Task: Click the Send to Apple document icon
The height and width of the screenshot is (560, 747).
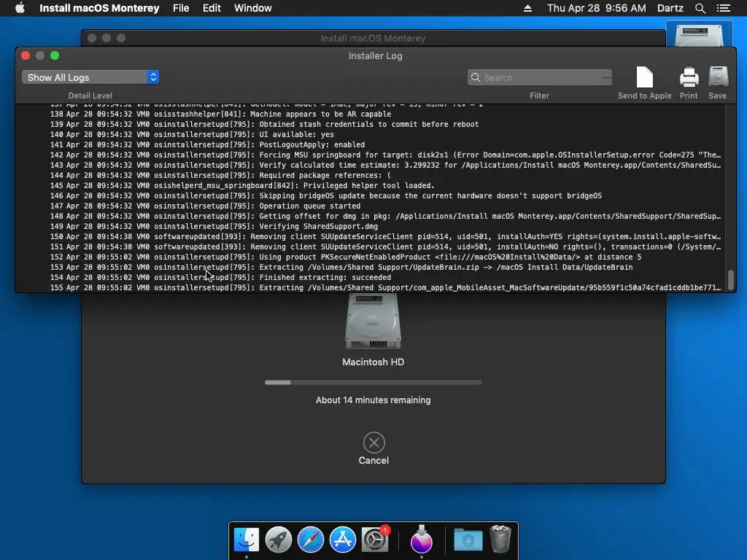Action: [644, 77]
